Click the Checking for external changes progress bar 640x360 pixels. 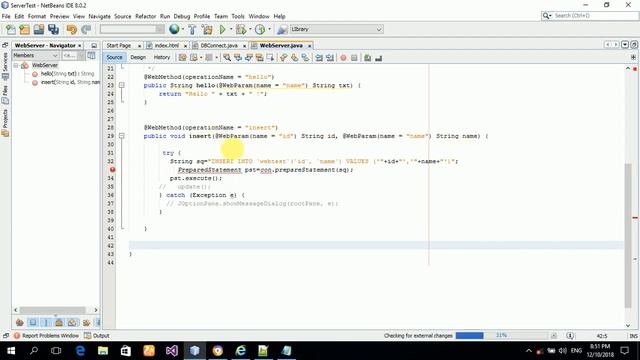click(x=501, y=336)
